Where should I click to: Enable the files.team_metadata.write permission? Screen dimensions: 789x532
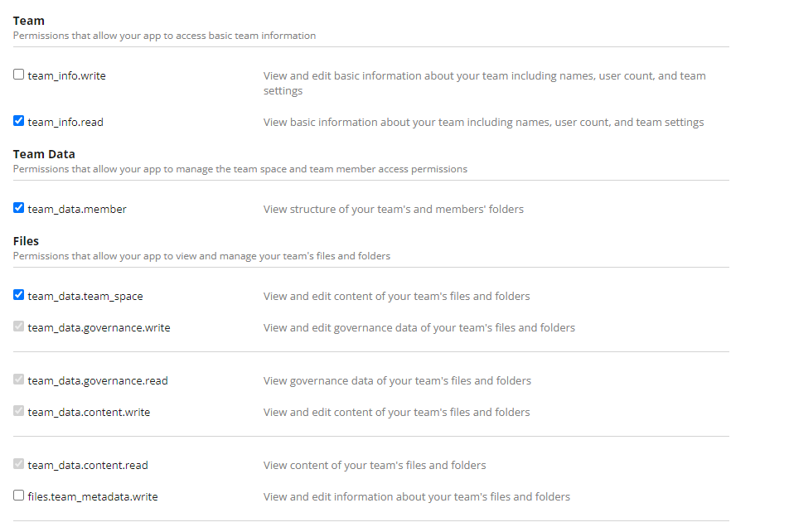18,493
